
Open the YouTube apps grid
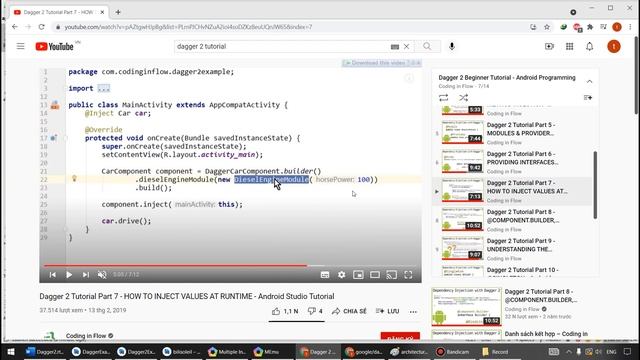click(569, 47)
